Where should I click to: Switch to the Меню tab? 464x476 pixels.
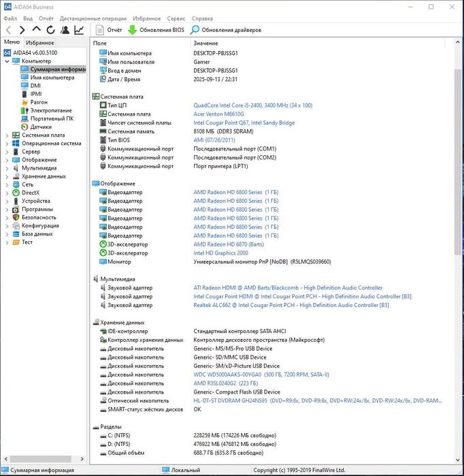12,42
